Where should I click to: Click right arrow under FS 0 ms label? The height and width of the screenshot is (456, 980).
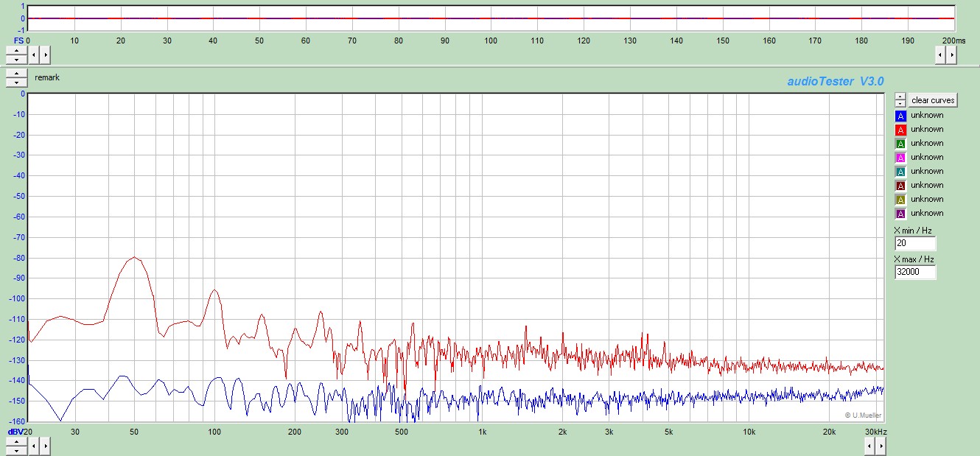[x=45, y=55]
